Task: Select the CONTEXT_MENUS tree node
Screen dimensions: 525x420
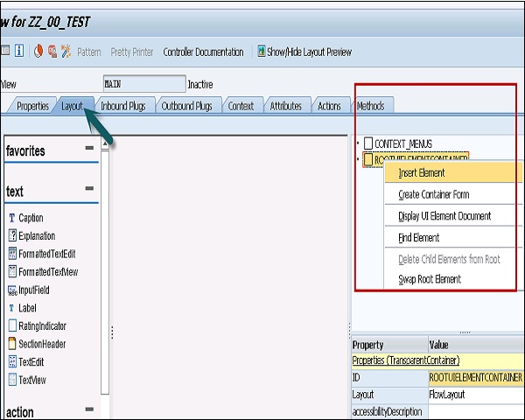Action: [402, 143]
